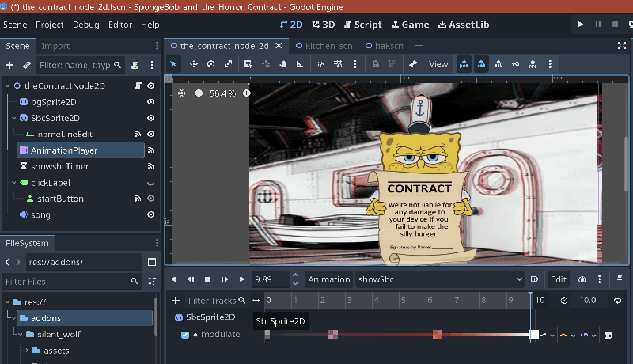Add new child node with plus icon
This screenshot has width=633, height=364.
pos(9,65)
